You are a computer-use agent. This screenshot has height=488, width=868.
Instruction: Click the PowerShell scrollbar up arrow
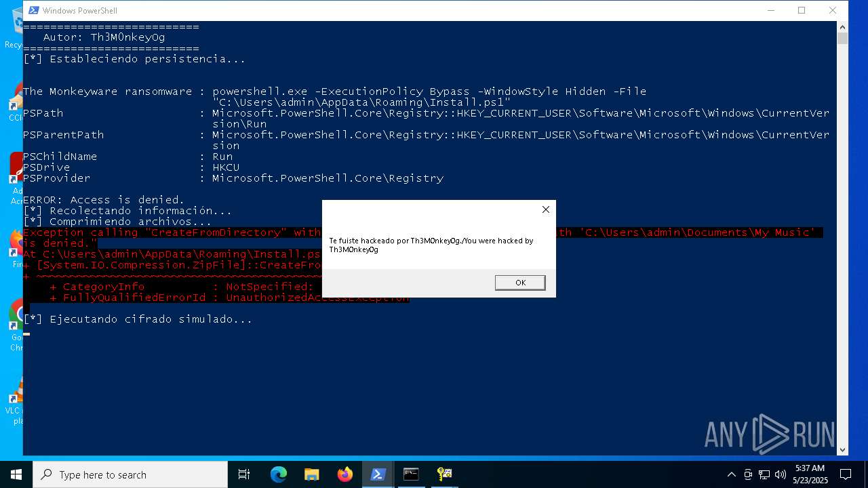843,27
